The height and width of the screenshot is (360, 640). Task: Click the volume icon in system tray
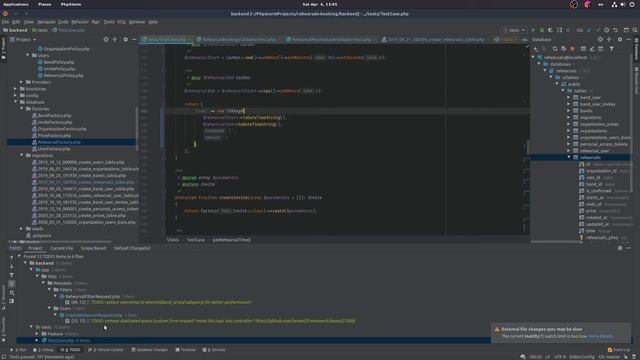(623, 4)
